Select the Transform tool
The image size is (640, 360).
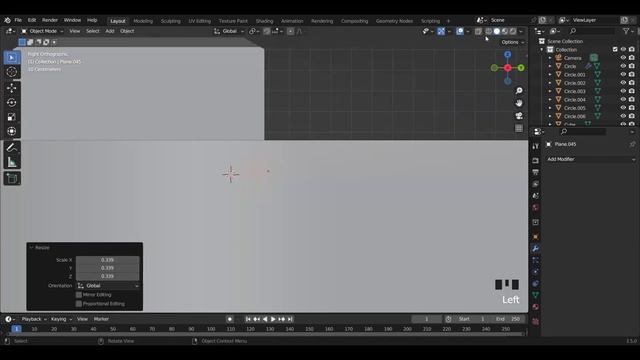click(12, 131)
